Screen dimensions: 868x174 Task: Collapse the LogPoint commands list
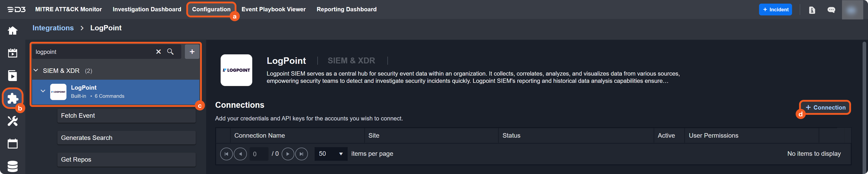[x=43, y=91]
